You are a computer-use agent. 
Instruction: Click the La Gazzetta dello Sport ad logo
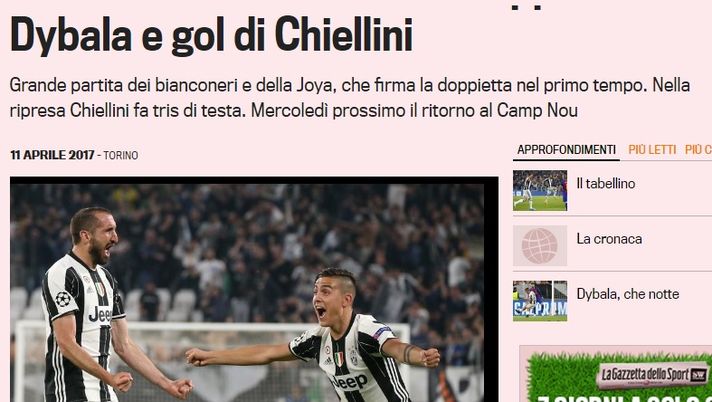(652, 375)
